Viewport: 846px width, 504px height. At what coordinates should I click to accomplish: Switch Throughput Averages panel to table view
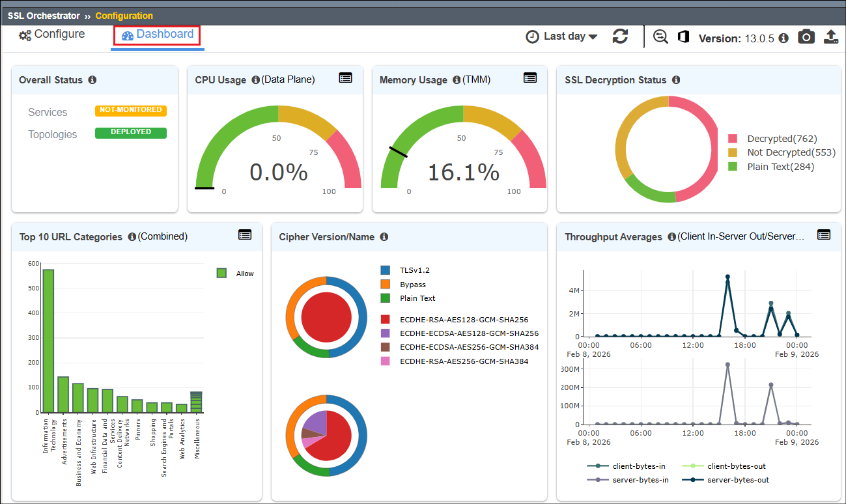tap(824, 235)
